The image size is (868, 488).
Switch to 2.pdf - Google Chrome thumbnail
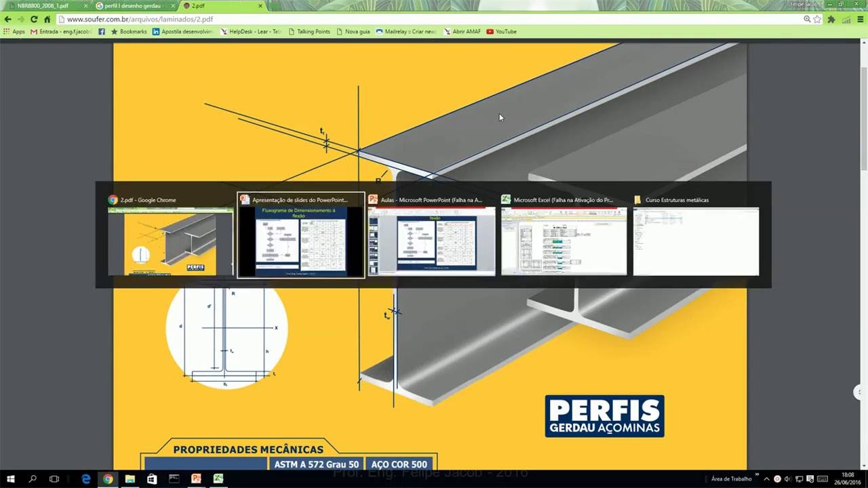pyautogui.click(x=170, y=235)
